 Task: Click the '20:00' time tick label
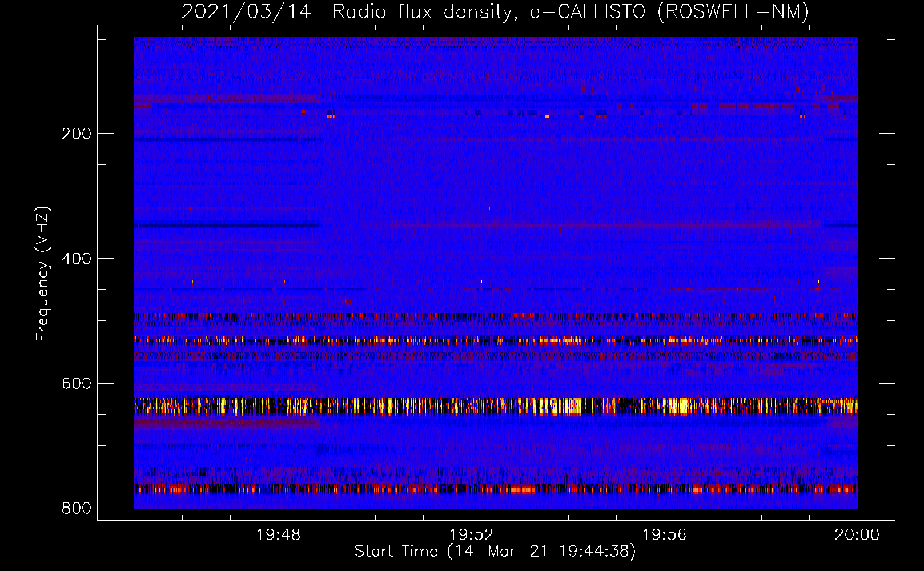[x=857, y=535]
